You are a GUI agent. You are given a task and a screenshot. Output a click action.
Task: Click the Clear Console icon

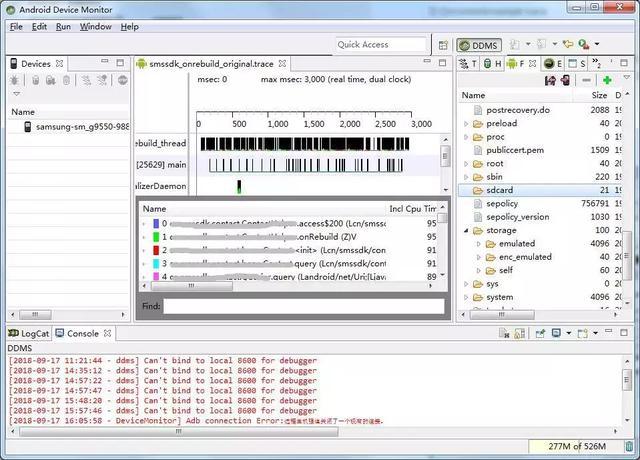click(x=504, y=333)
